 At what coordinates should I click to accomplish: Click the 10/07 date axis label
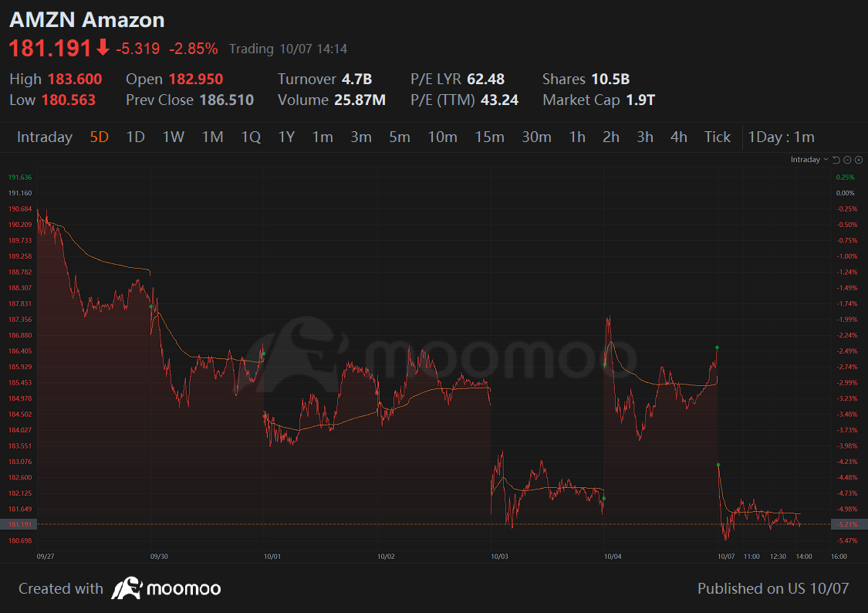(726, 557)
